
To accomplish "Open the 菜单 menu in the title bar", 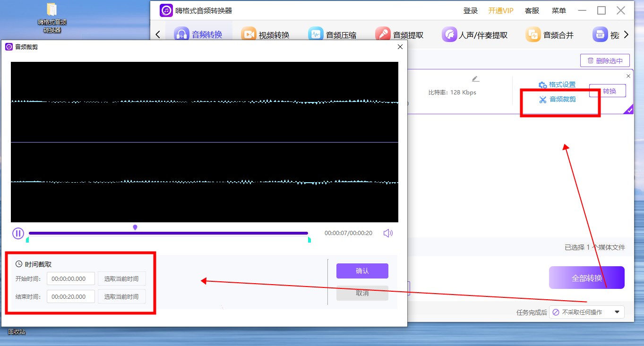I will [x=559, y=11].
